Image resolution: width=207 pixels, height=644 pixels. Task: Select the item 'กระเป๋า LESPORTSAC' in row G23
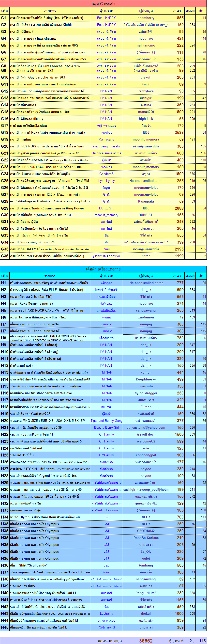(x=46, y=167)
